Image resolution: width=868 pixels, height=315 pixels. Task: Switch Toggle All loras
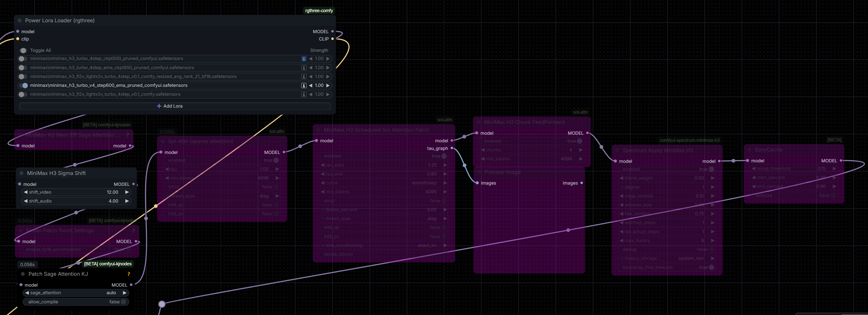(x=23, y=50)
